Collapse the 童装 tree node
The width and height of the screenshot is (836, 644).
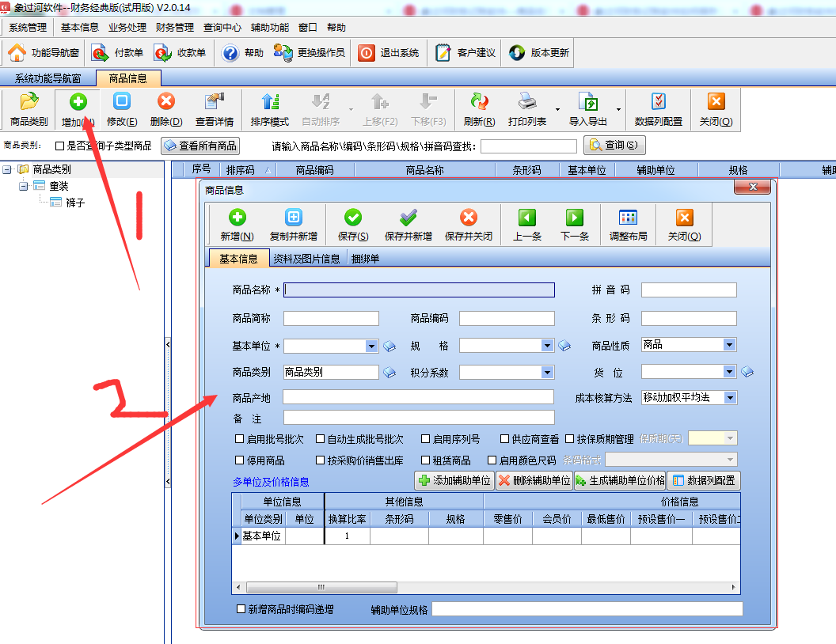[23, 186]
